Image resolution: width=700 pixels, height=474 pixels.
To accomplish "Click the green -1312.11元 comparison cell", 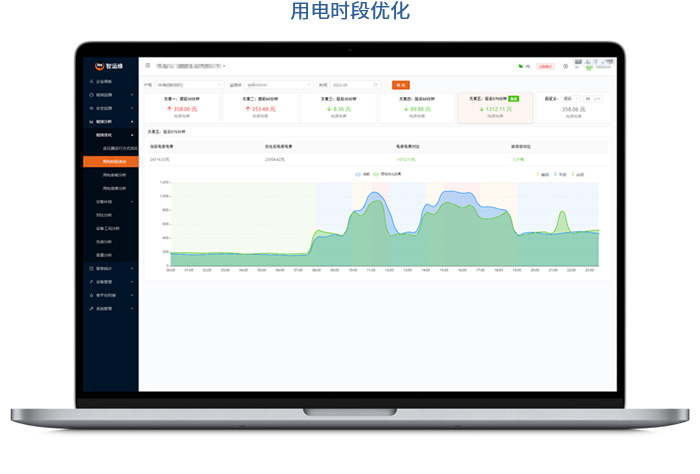I will point(406,159).
